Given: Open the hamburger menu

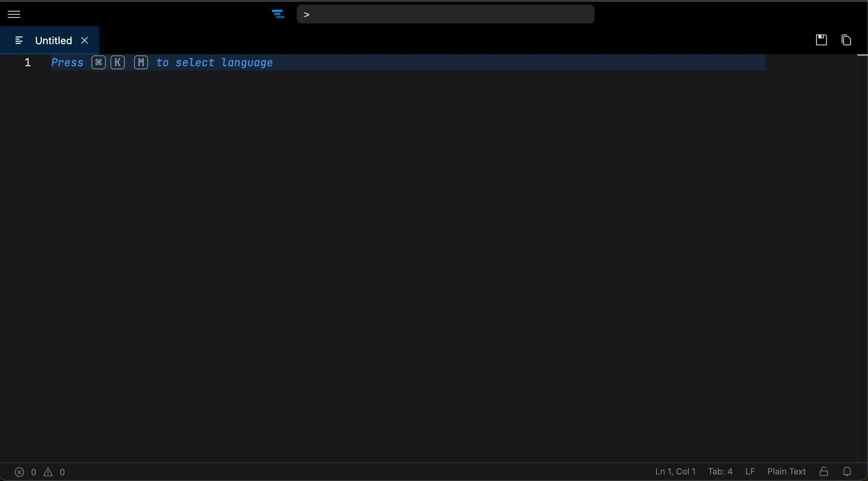Looking at the screenshot, I should [14, 14].
